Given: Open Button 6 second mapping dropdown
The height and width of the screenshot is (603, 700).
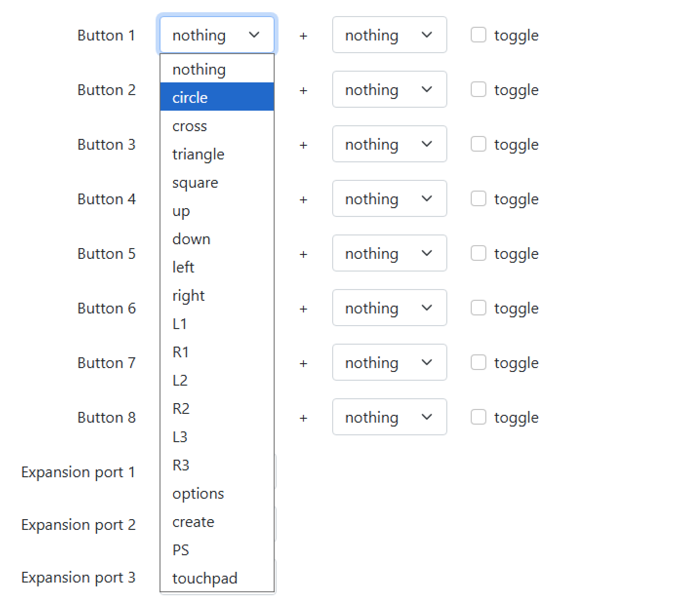Looking at the screenshot, I should coord(390,308).
